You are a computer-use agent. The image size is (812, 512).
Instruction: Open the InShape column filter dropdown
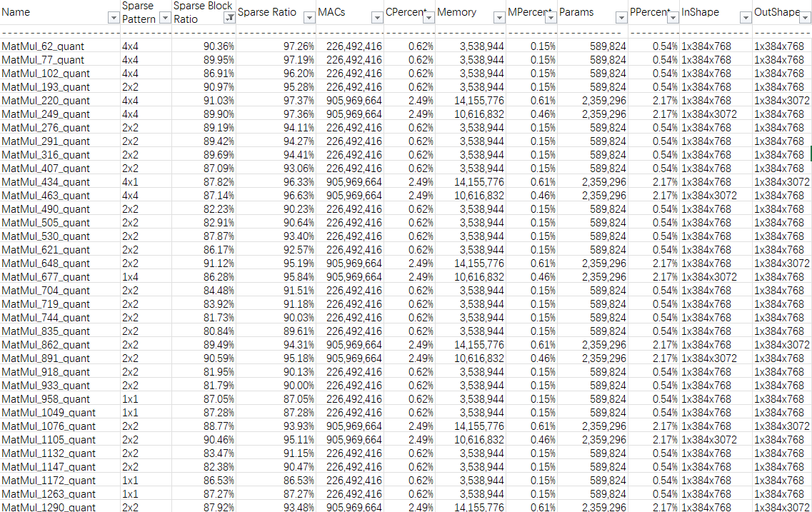pyautogui.click(x=746, y=18)
